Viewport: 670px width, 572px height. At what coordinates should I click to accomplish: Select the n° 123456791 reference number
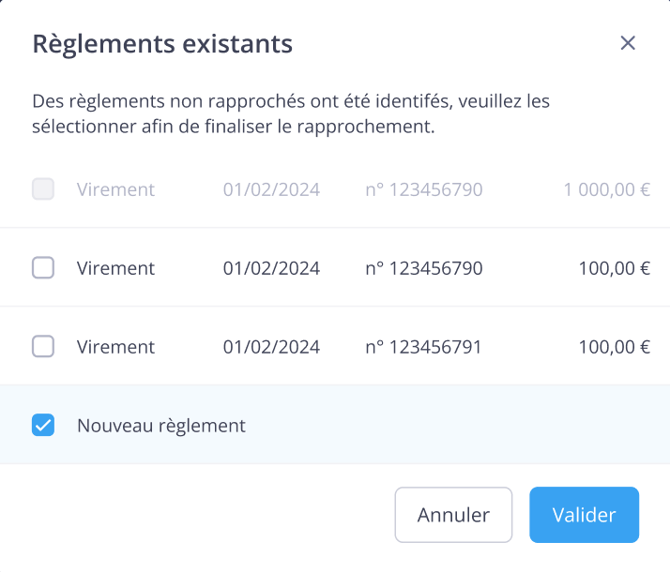point(424,347)
